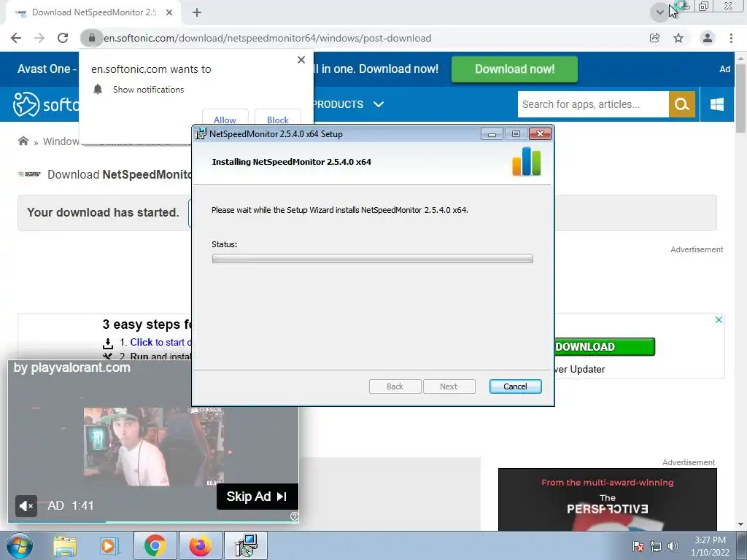Viewport: 747px width, 560px height.
Task: Click the orange search magnifier button
Action: click(682, 104)
